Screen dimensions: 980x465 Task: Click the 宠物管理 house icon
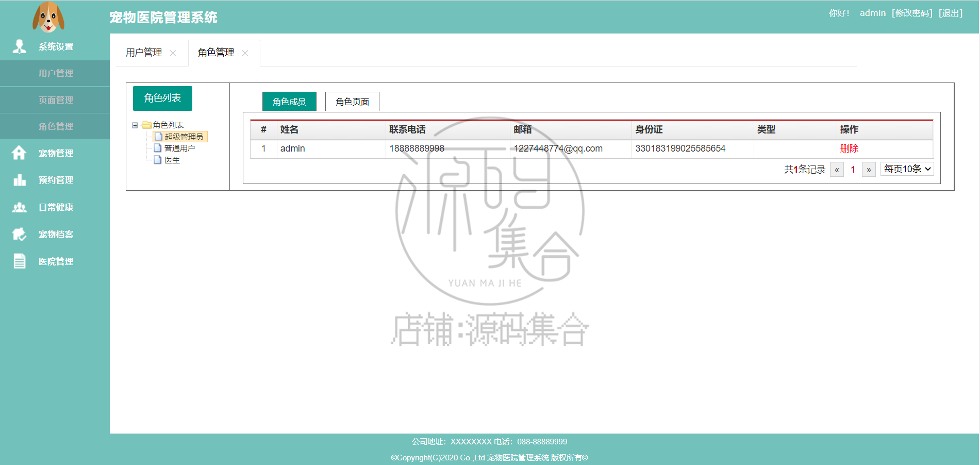19,153
